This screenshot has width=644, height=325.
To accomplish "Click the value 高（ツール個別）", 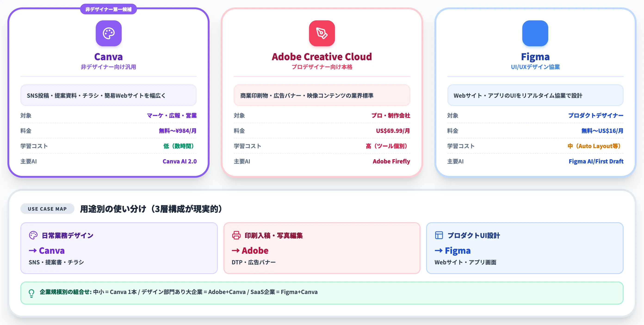I will 387,146.
